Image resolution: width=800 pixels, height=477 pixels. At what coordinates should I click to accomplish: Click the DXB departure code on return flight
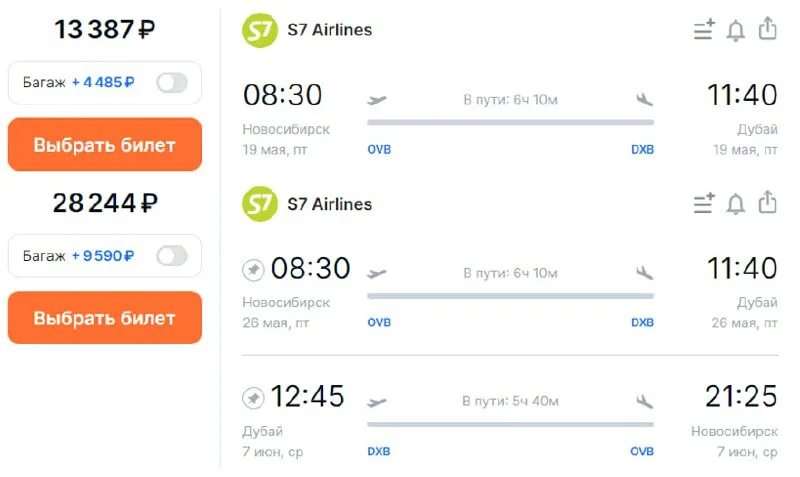click(x=379, y=452)
